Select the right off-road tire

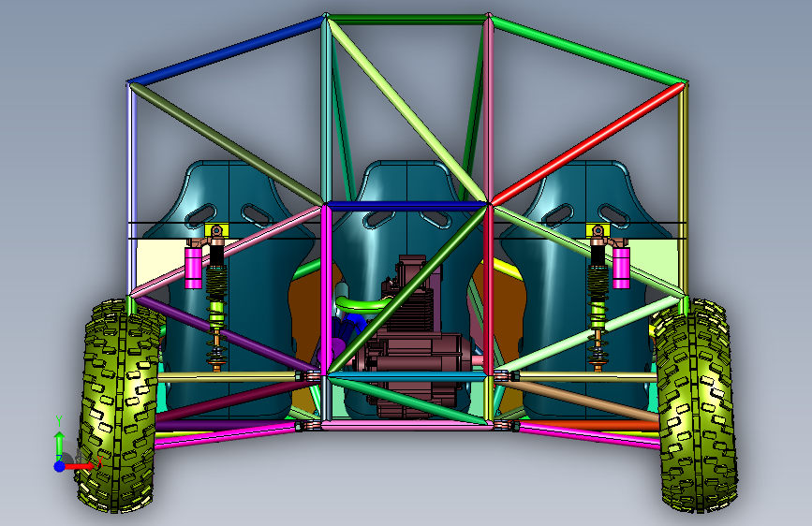click(x=696, y=405)
